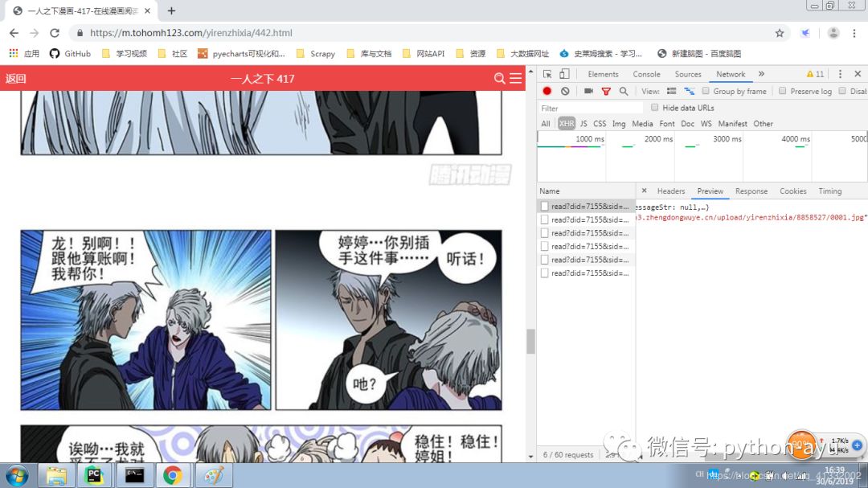Open the Windows Start button

[x=17, y=476]
